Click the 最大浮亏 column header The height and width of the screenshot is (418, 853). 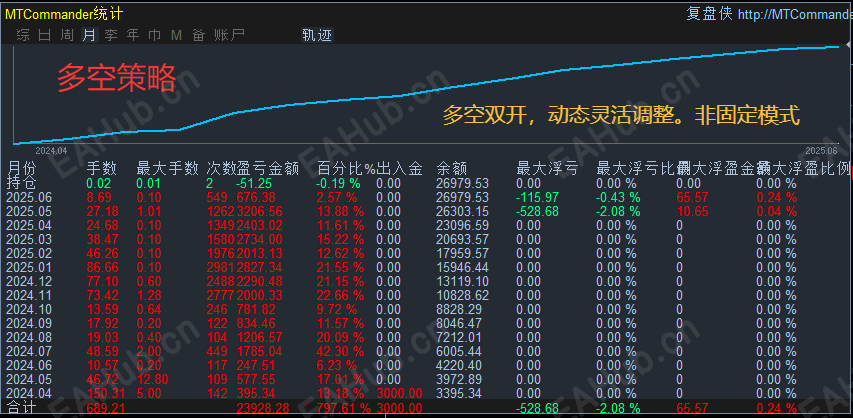click(x=547, y=169)
